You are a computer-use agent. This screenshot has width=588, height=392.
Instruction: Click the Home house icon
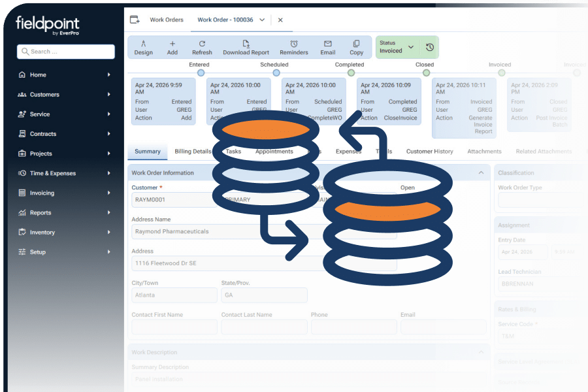[x=22, y=74]
